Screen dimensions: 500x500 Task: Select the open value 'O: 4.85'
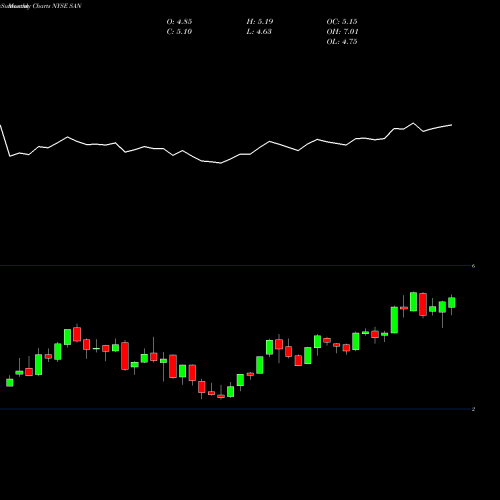tap(179, 22)
